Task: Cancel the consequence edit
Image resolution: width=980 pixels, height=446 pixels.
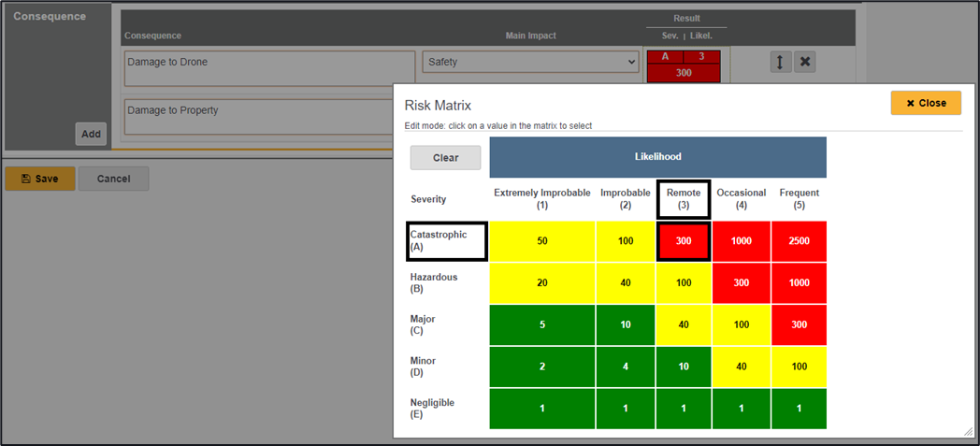Action: [113, 179]
